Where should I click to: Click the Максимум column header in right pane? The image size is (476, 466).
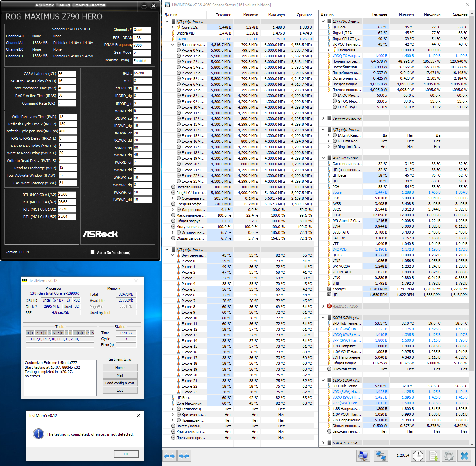pos(429,15)
